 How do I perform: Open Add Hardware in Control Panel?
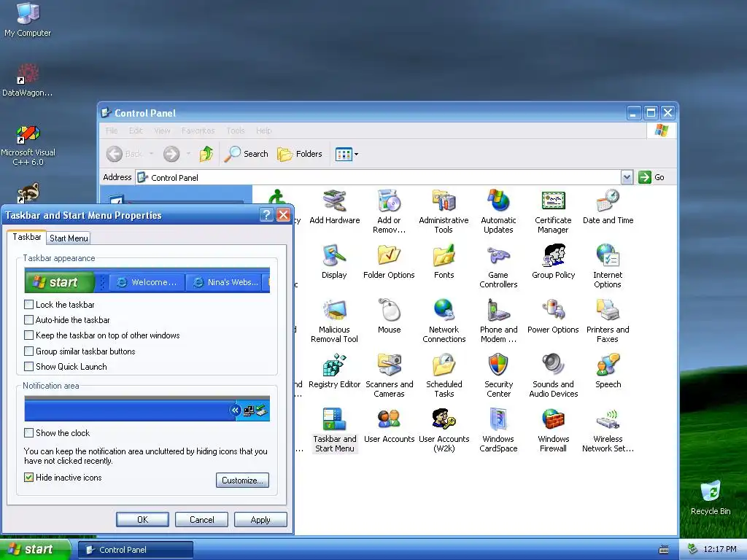tap(334, 208)
